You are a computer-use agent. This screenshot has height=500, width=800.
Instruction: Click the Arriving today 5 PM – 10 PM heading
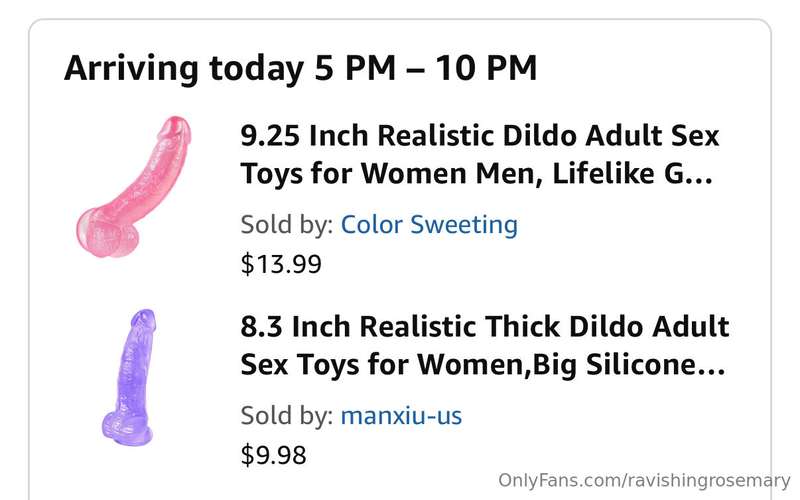click(x=301, y=68)
